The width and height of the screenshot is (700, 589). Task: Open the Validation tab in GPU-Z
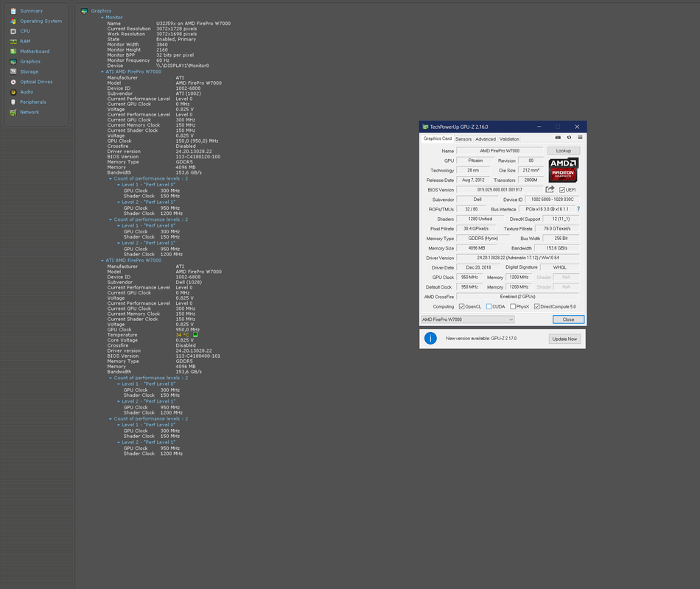pyautogui.click(x=509, y=139)
